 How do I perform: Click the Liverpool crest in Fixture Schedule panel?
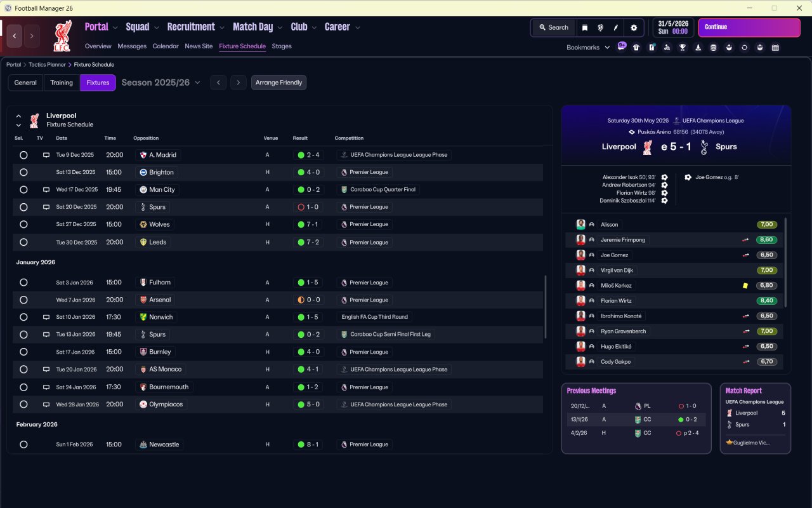[34, 120]
